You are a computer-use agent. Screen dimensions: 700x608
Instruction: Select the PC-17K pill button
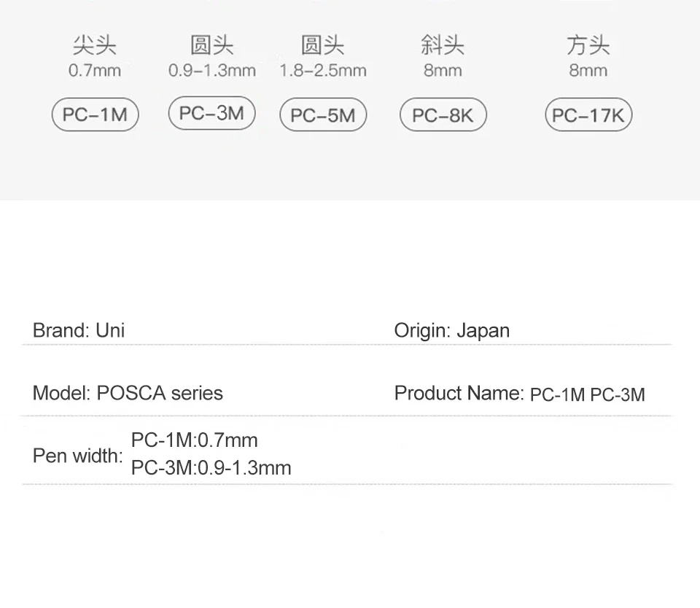pyautogui.click(x=588, y=115)
